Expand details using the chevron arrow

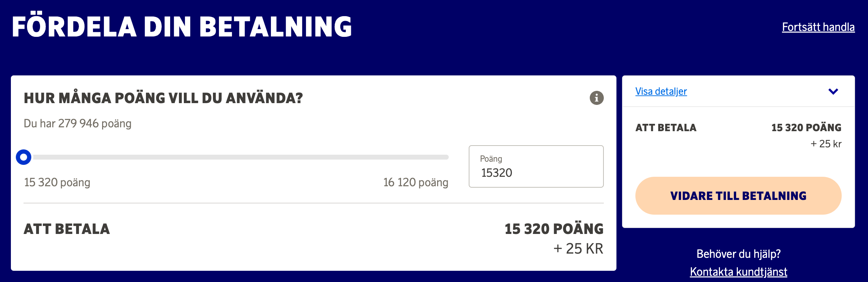click(833, 92)
